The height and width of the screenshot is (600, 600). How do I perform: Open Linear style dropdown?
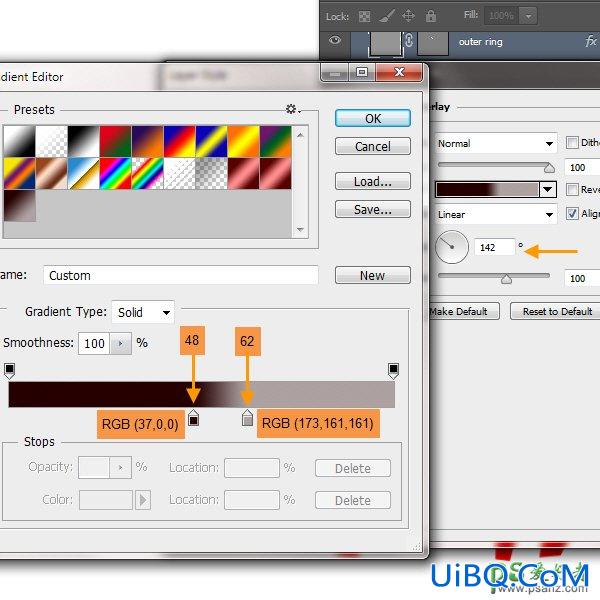pos(496,214)
